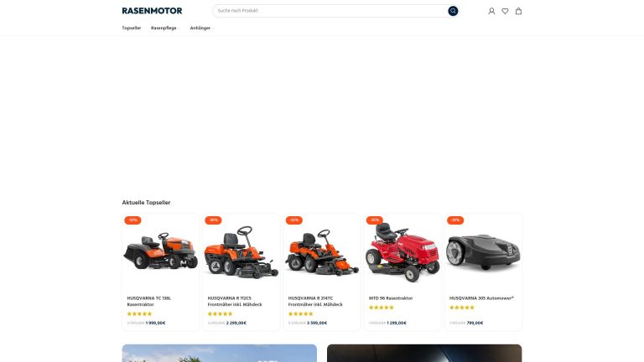
Task: Open Husqvarna R 214TC Frontmäher image
Action: point(322,252)
